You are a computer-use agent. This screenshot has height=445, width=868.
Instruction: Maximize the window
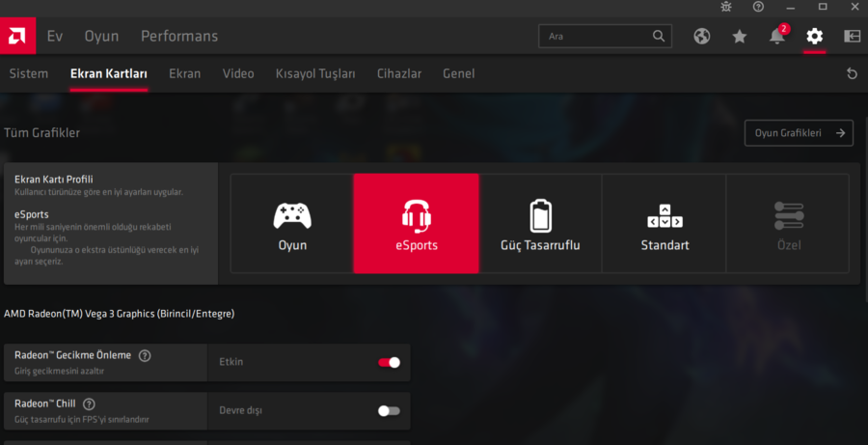click(824, 7)
